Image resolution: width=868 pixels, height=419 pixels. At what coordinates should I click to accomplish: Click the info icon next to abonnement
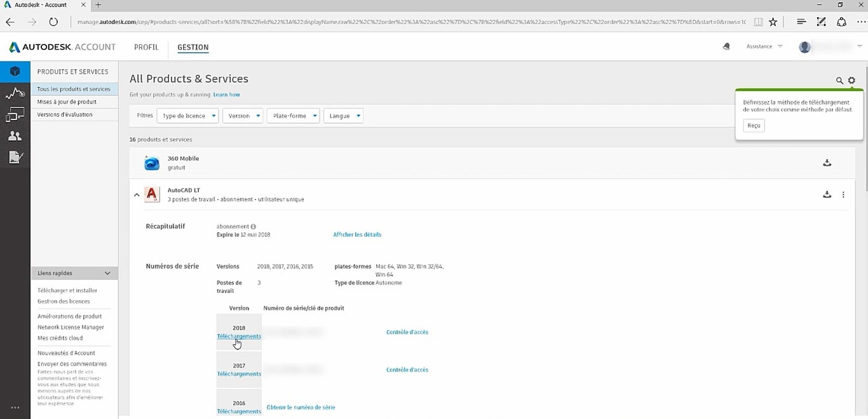[254, 227]
